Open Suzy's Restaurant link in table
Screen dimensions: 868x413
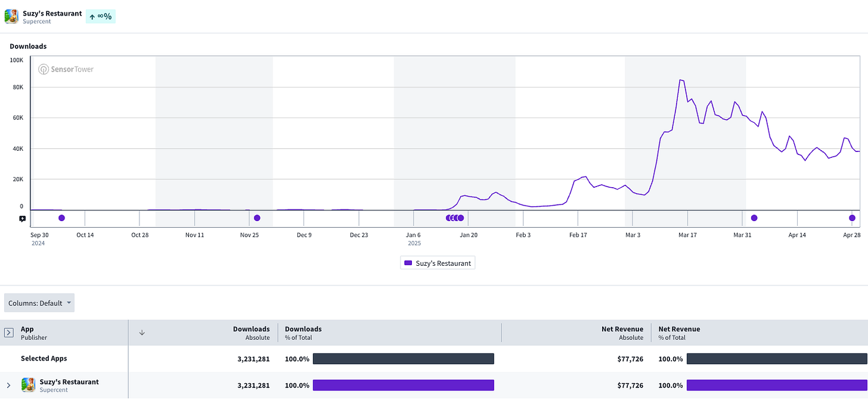69,381
